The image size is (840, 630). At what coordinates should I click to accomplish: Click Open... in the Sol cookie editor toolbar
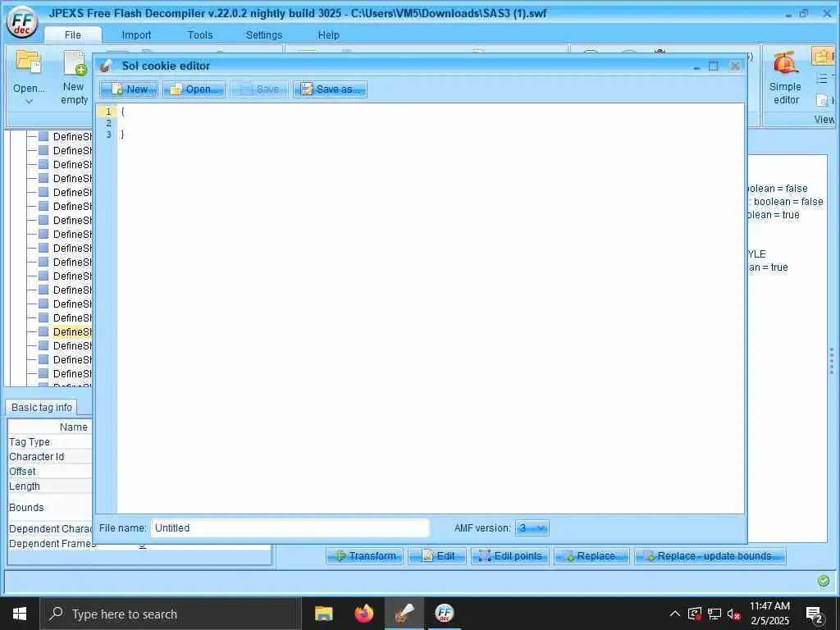click(x=194, y=89)
